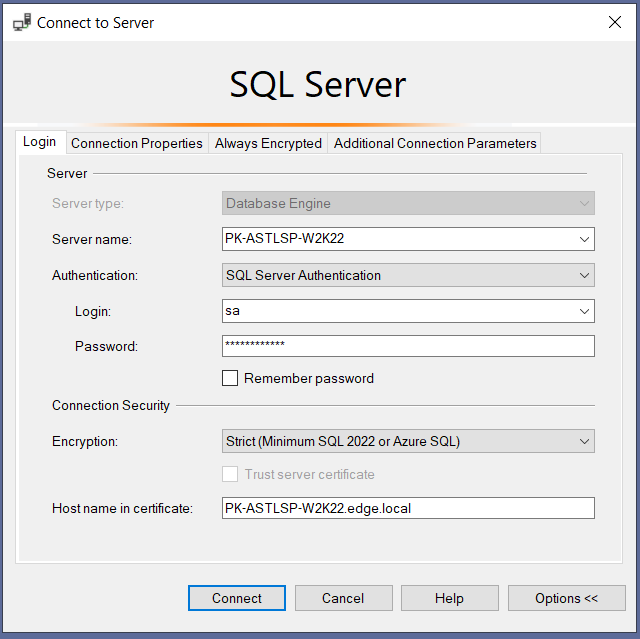Click the Trust server certificate label text
640x639 pixels.
pos(309,475)
